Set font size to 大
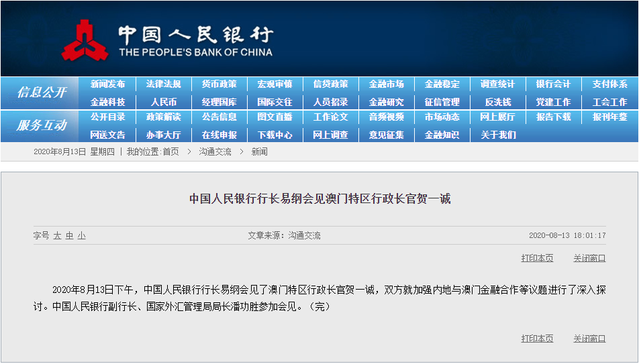 57,236
